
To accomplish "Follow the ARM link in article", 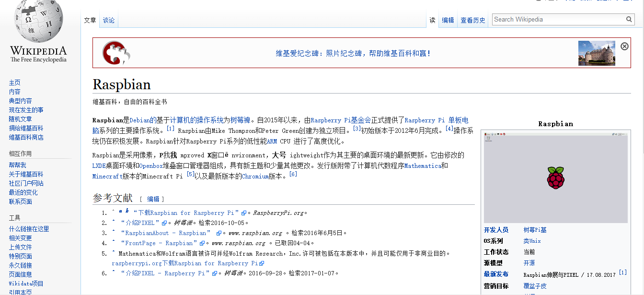I will [272, 142].
